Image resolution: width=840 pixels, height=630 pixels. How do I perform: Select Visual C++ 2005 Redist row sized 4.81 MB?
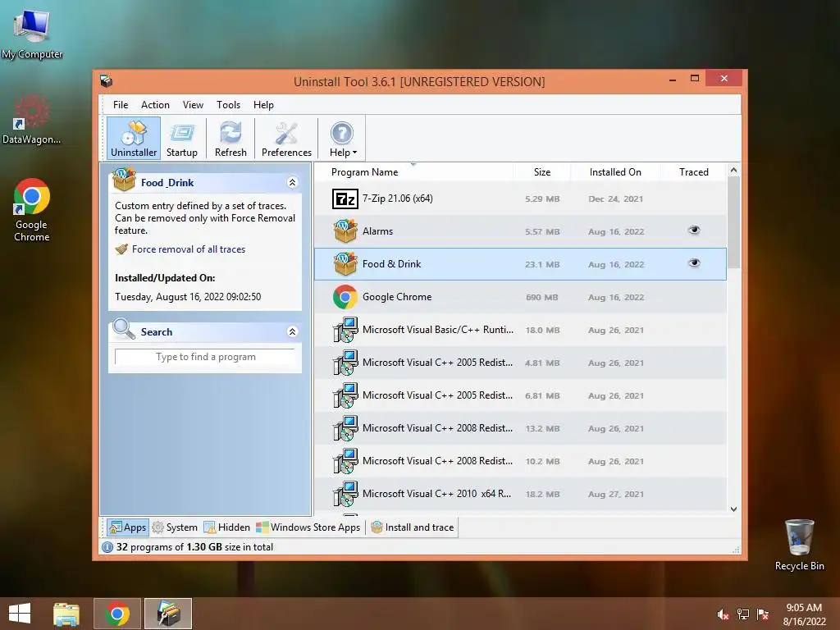point(520,363)
